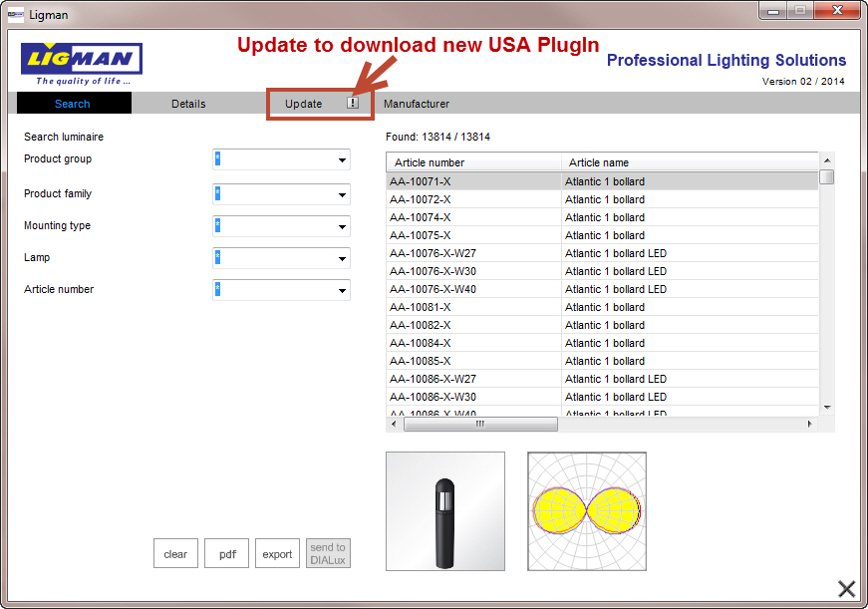Click the vertical scrollbar thumb
This screenshot has height=609, width=868.
(827, 177)
